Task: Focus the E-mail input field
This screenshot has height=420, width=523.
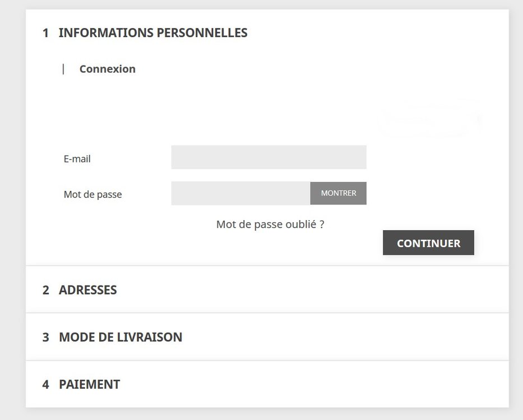Action: click(269, 157)
